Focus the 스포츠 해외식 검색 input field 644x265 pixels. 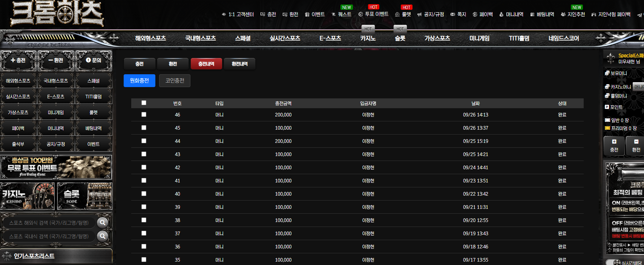coord(49,223)
